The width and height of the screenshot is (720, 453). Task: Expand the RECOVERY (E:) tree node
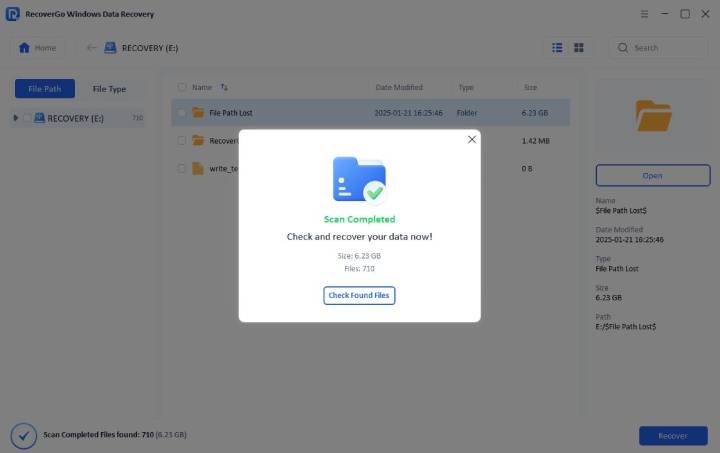click(x=16, y=118)
